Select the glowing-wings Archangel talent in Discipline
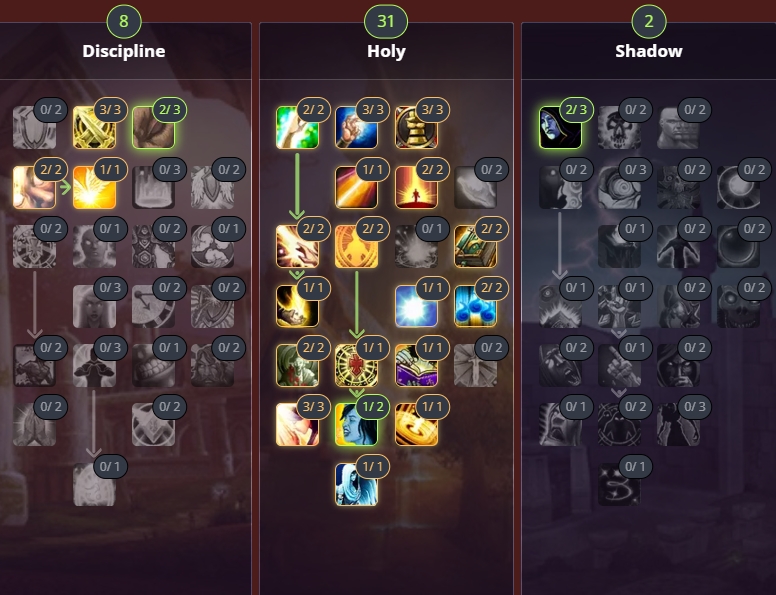 (x=94, y=187)
